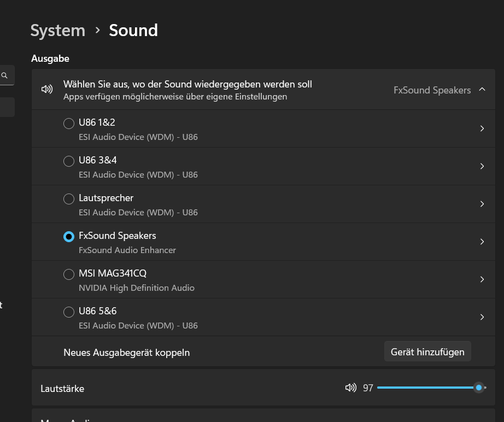
Task: Select the U86 3&4 output device
Action: point(69,161)
